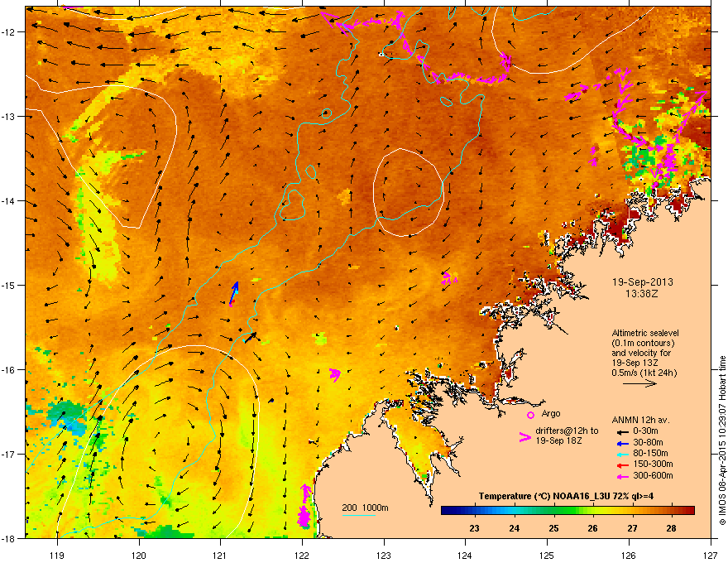Click the latitude axis label -18
This screenshot has height=563, width=728.
[x=9, y=538]
